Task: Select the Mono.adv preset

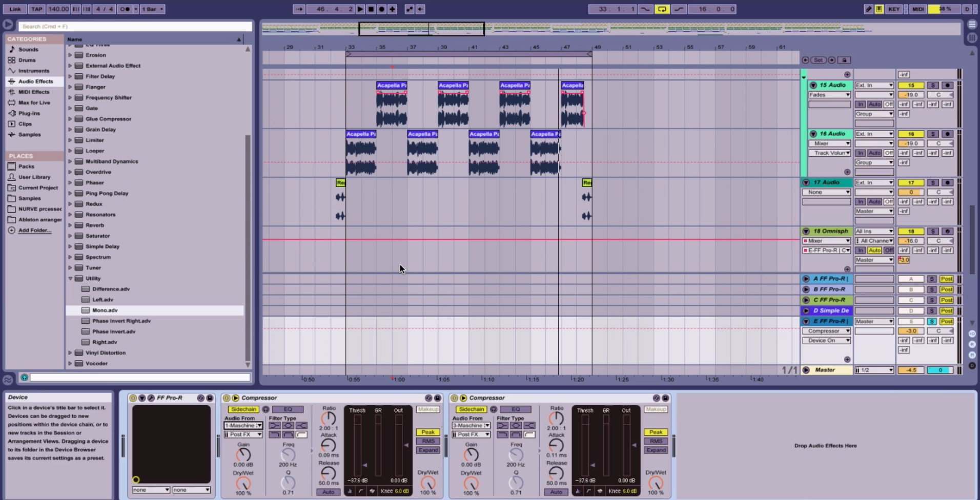Action: point(105,310)
